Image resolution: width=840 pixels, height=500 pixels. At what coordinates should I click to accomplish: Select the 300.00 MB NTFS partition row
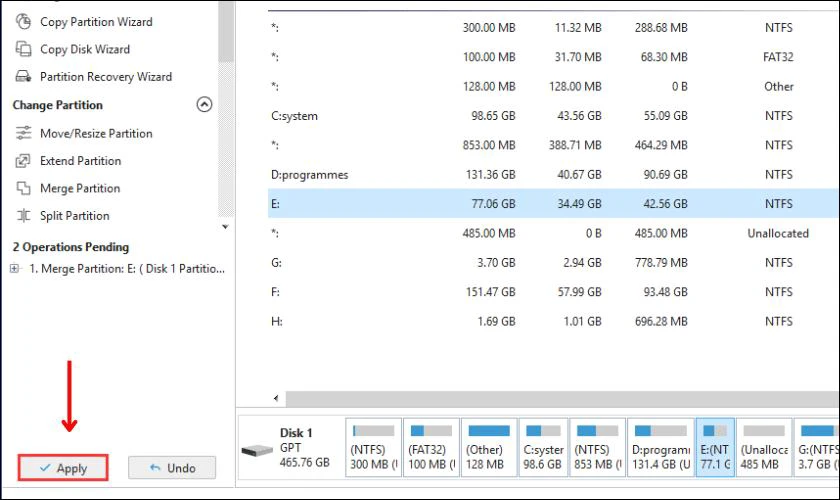[553, 27]
